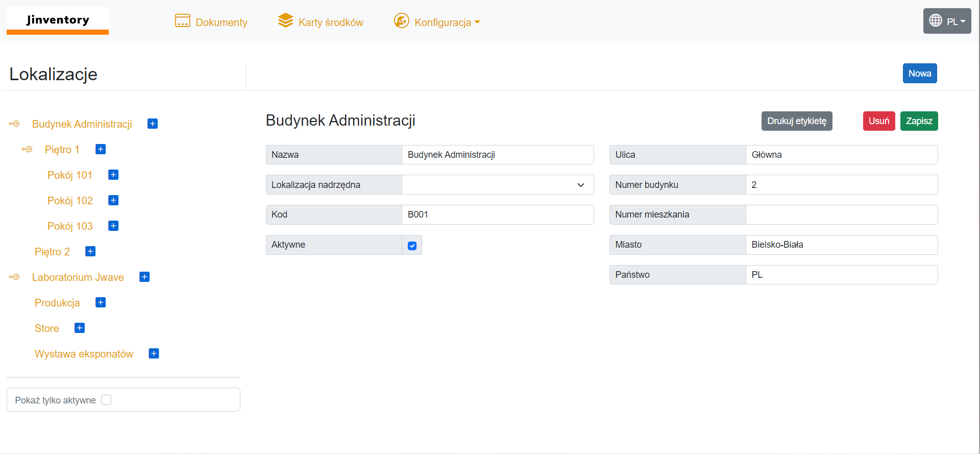980x454 pixels.
Task: Collapse the Piętro 1 tree node
Action: point(27,149)
